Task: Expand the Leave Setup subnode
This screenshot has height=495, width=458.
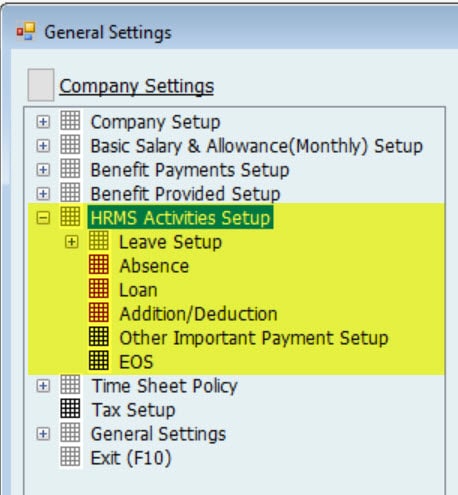Action: coord(72,242)
